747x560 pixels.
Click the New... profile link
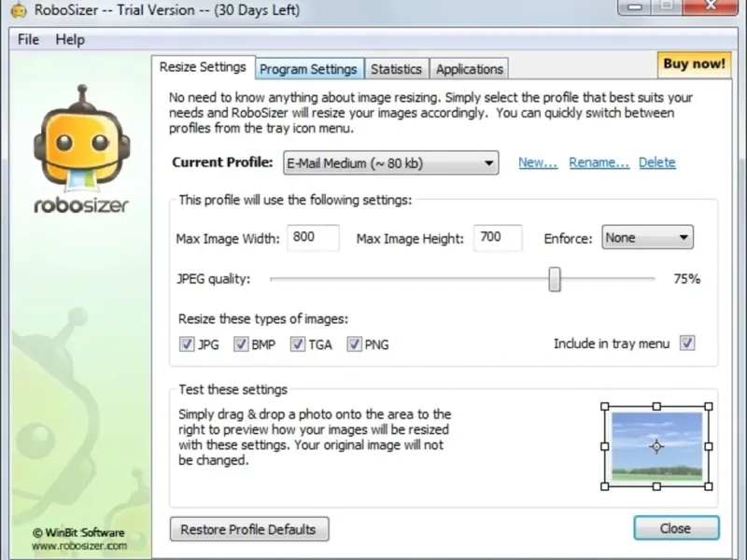click(x=538, y=162)
